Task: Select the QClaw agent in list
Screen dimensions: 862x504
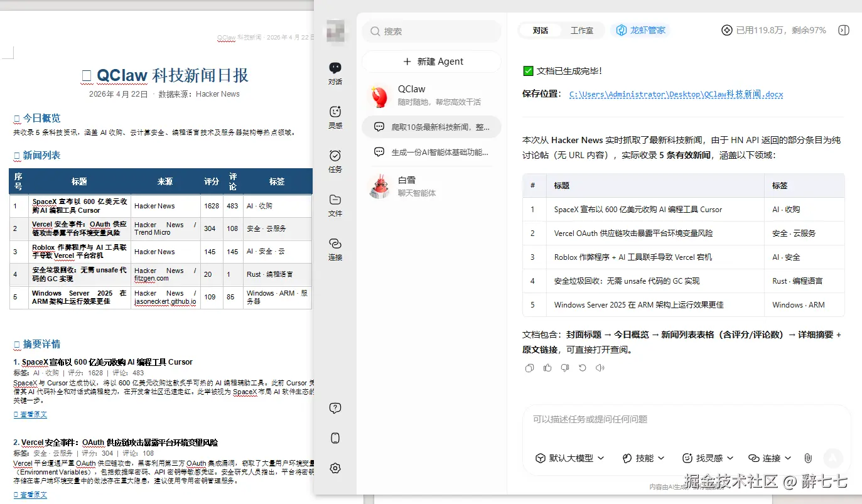Action: point(432,96)
